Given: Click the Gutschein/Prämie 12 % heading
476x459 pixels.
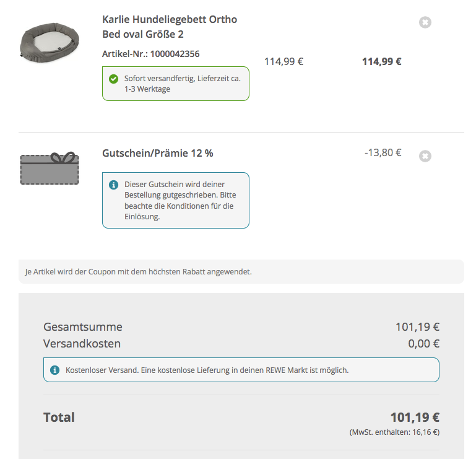Looking at the screenshot, I should 157,153.
